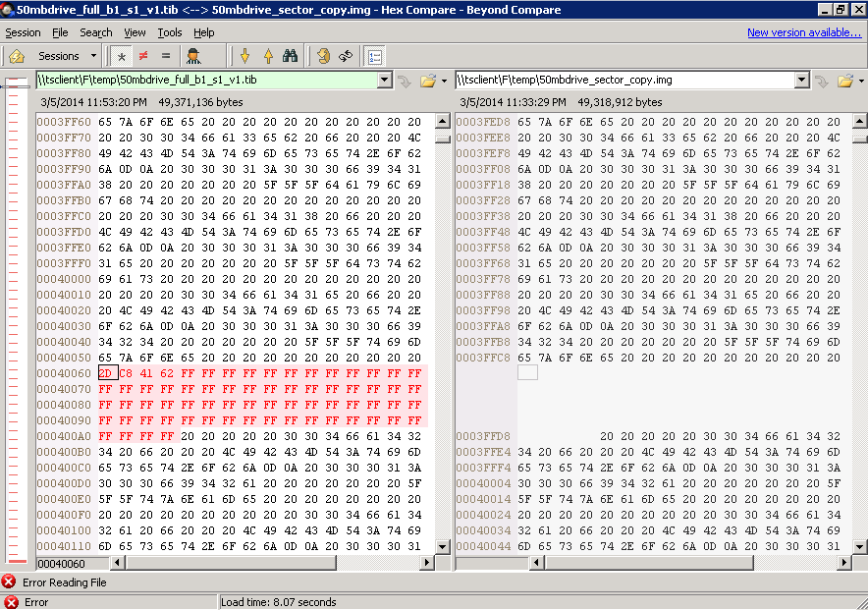Viewport: 868px width, 610px height.
Task: Click left pane horizontal scroll left arrow
Action: coord(118,563)
